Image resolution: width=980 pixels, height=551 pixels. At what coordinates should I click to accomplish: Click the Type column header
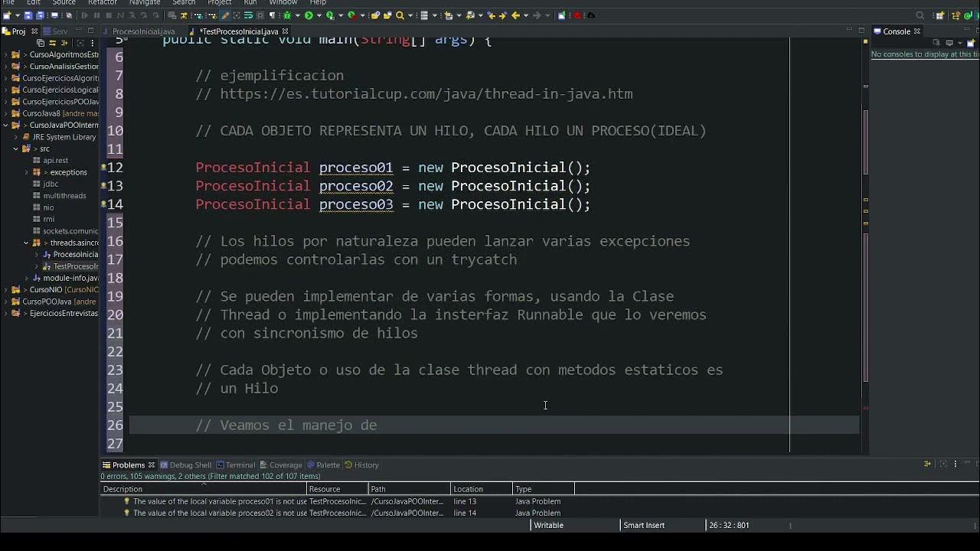pyautogui.click(x=544, y=489)
